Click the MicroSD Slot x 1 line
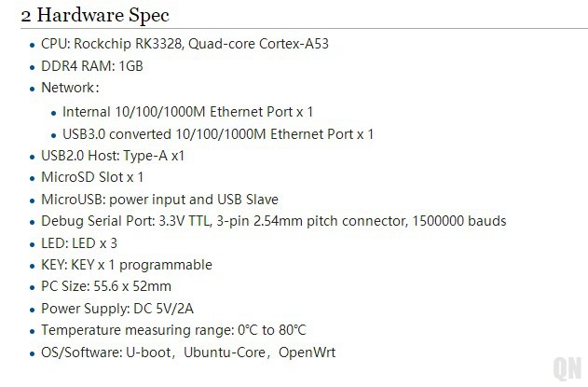This screenshot has width=588, height=387. 92,176
